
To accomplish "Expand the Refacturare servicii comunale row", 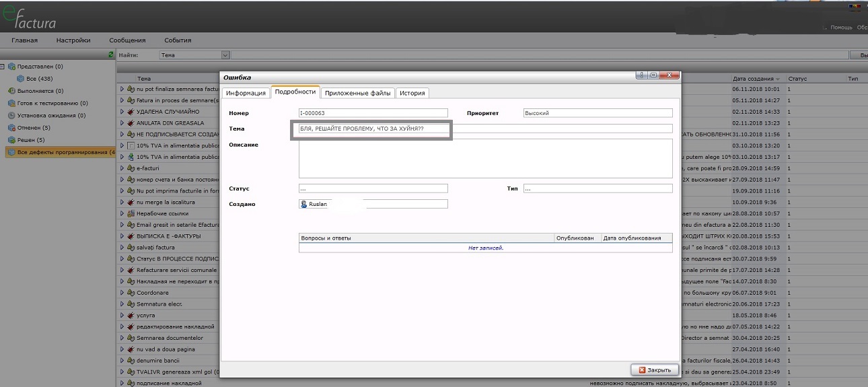I will (x=122, y=270).
